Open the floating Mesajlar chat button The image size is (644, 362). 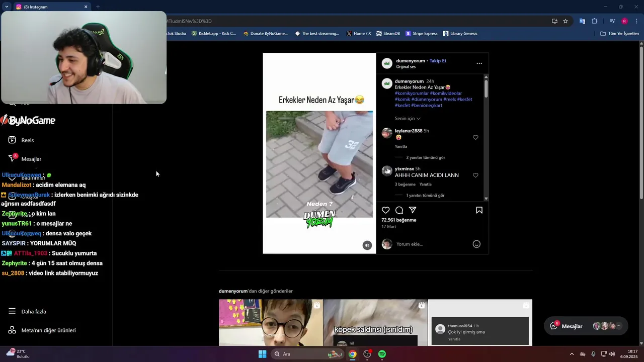click(x=586, y=326)
